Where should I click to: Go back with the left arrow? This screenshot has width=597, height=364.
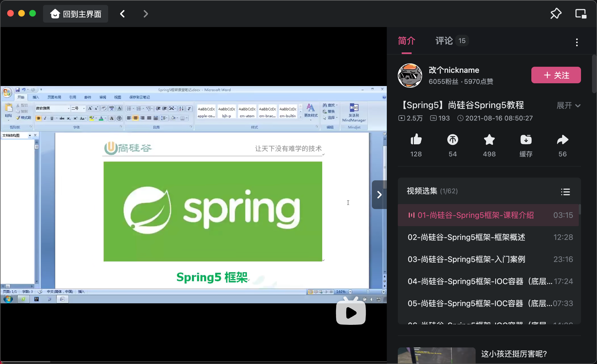click(x=122, y=14)
